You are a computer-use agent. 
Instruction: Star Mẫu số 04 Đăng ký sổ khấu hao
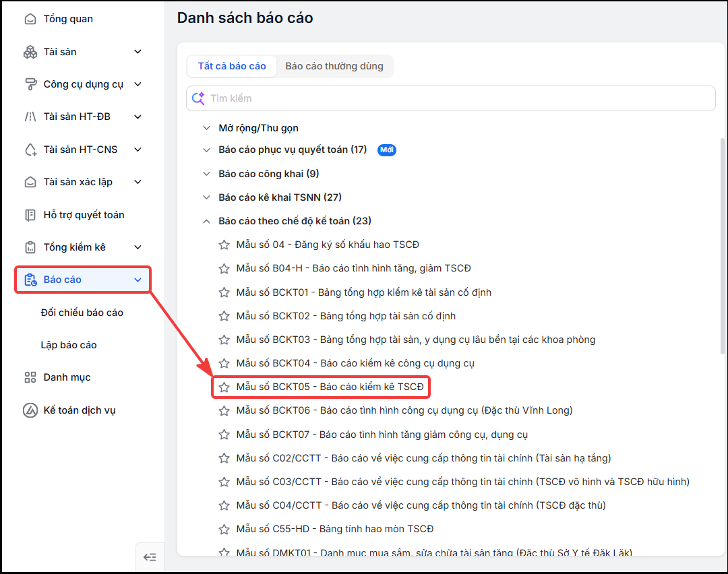224,245
